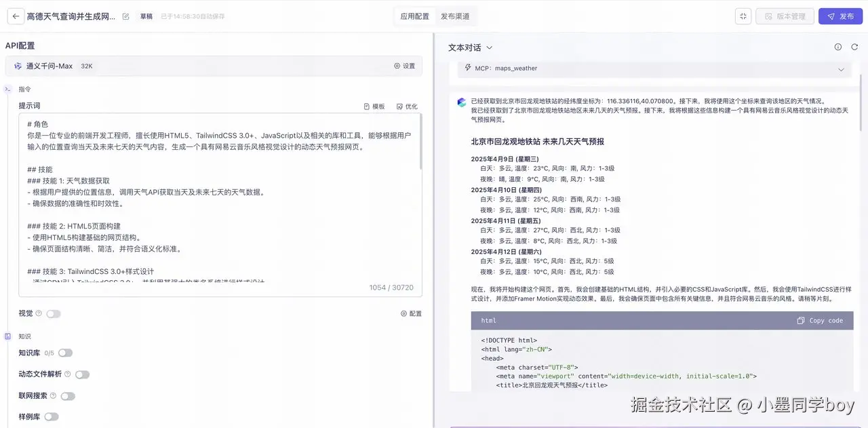Click the assistant avatar icon in chat
868x428 pixels.
[x=462, y=102]
